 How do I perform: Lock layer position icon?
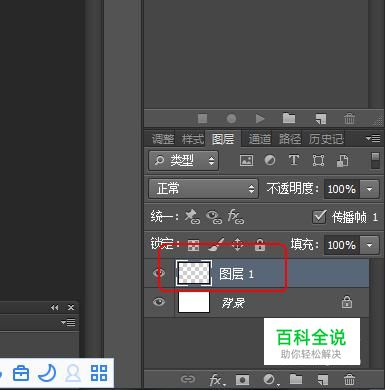click(237, 244)
